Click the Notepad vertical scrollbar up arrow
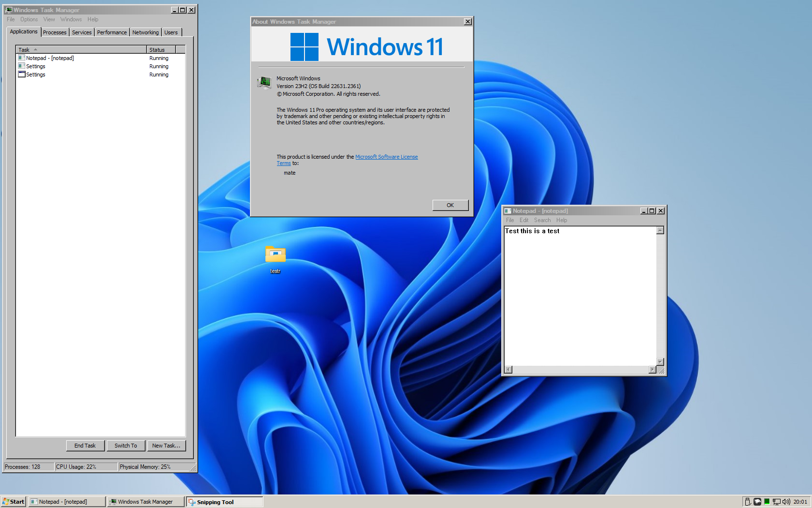 (660, 230)
